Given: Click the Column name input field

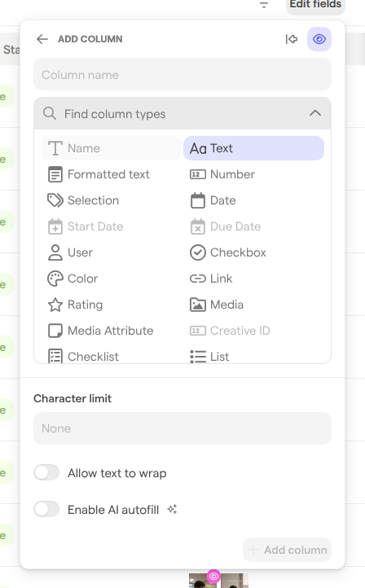Looking at the screenshot, I should click(x=182, y=75).
